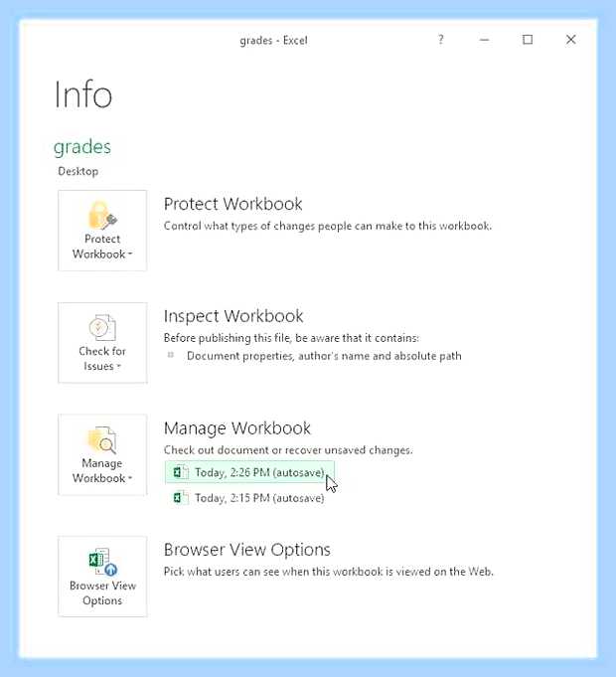Viewport: 616px width, 677px height.
Task: Click 'Pick what users can see' description text
Action: click(328, 572)
